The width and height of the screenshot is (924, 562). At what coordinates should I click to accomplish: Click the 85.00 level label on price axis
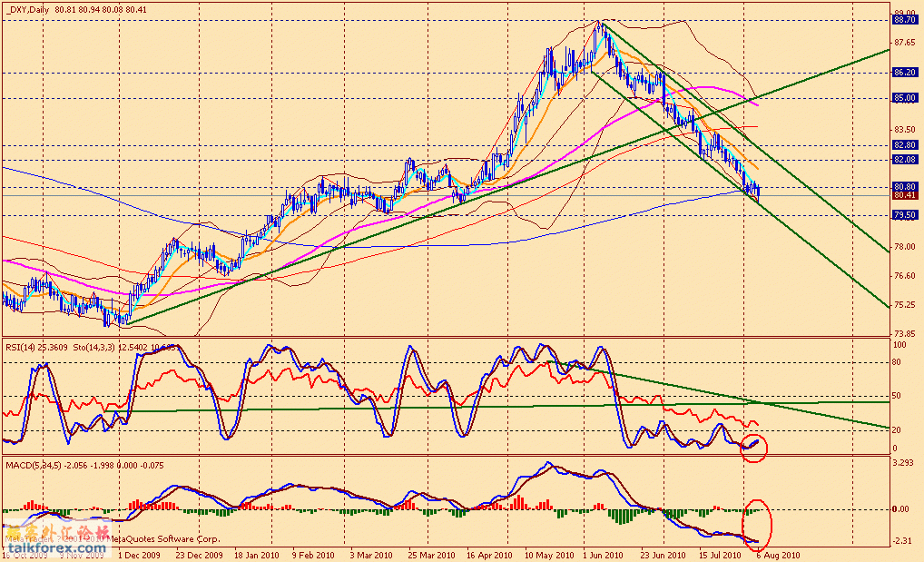pos(905,98)
